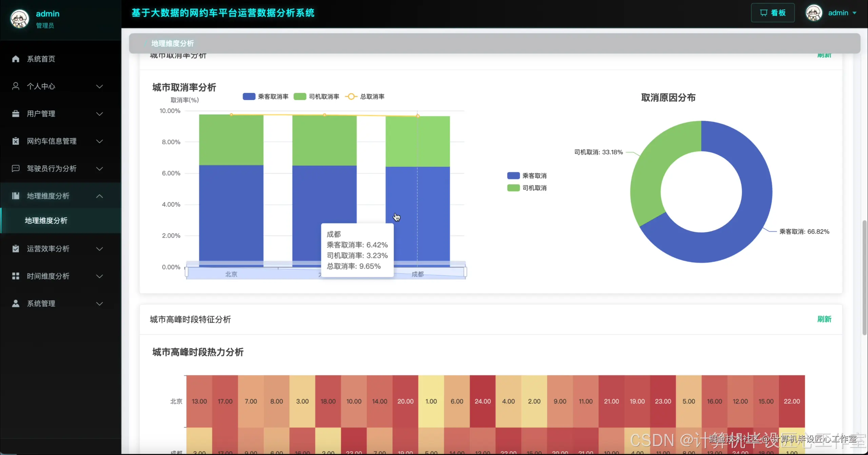The image size is (868, 455).
Task: Toggle the 总取消率 line legend
Action: tap(364, 97)
